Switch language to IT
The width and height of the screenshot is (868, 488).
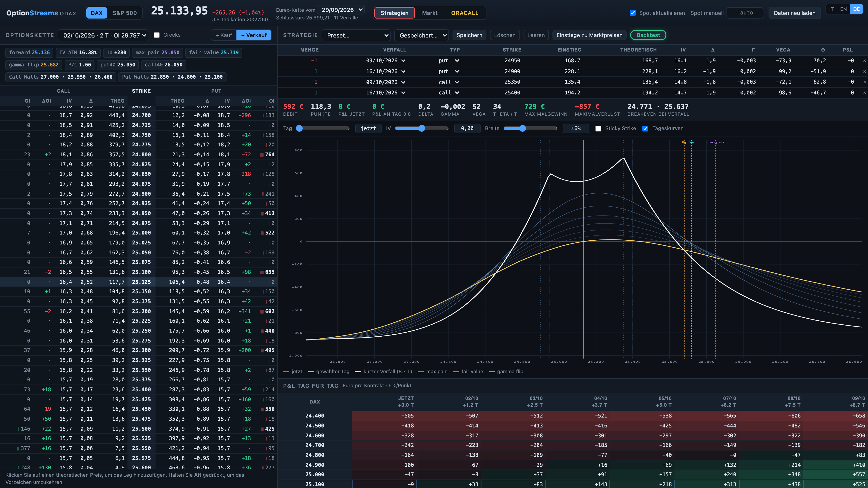tap(831, 9)
